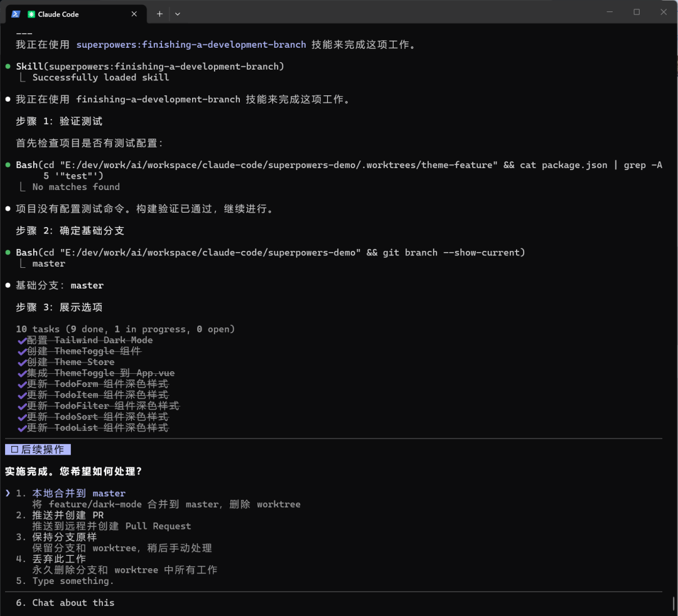Click the checkmark beside 更新 TodoItem 组件深色样式
The height and width of the screenshot is (616, 678).
22,395
